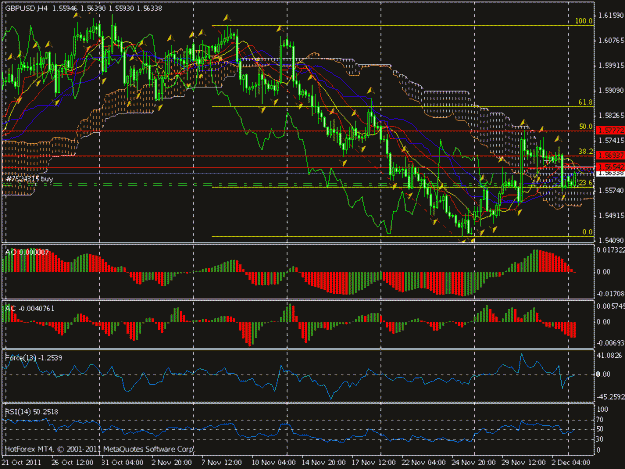Click Force scale value -45.2592

click(610, 397)
